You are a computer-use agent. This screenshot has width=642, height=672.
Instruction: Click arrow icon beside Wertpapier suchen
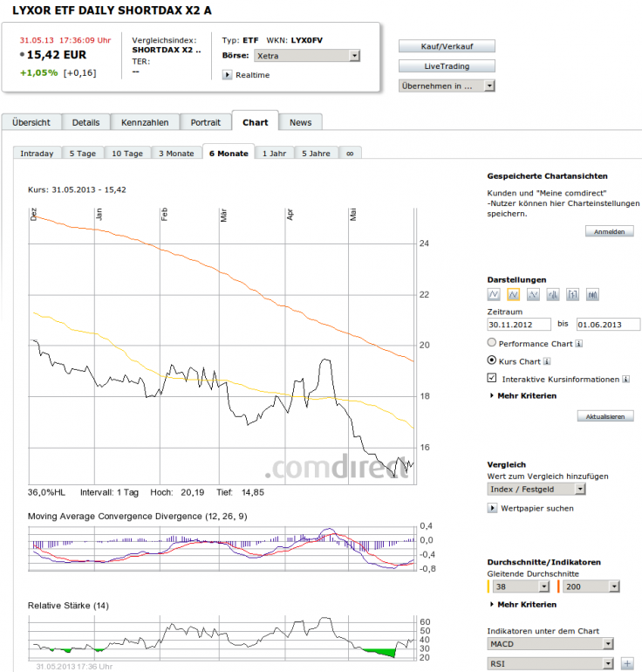pos(492,508)
